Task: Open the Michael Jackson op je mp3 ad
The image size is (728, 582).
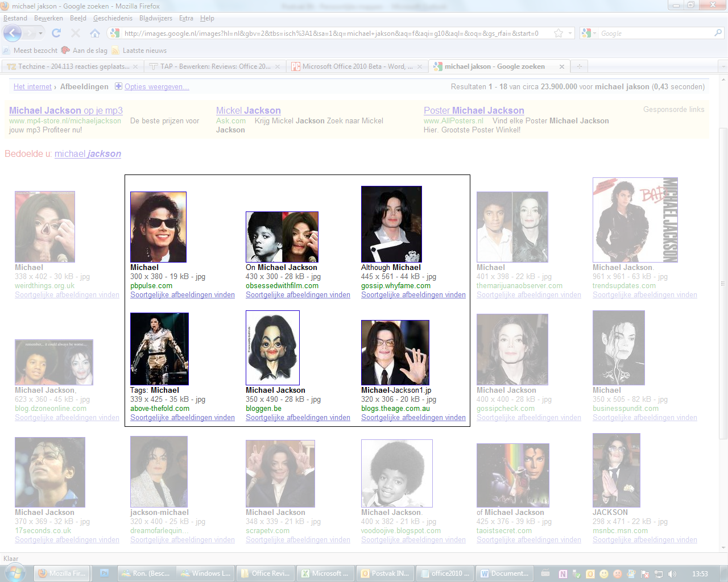Action: click(x=66, y=111)
